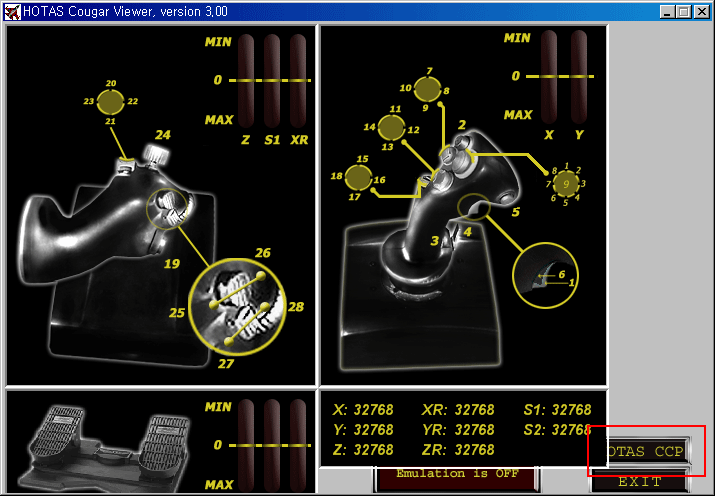
Task: Click the S1: 32768 readout
Action: tap(557, 410)
